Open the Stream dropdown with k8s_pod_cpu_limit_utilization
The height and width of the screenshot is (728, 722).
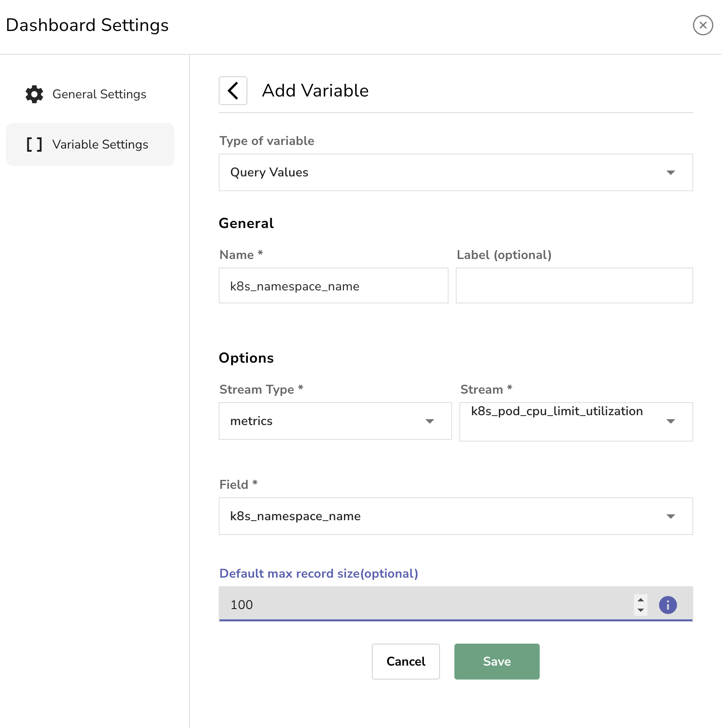click(x=576, y=421)
